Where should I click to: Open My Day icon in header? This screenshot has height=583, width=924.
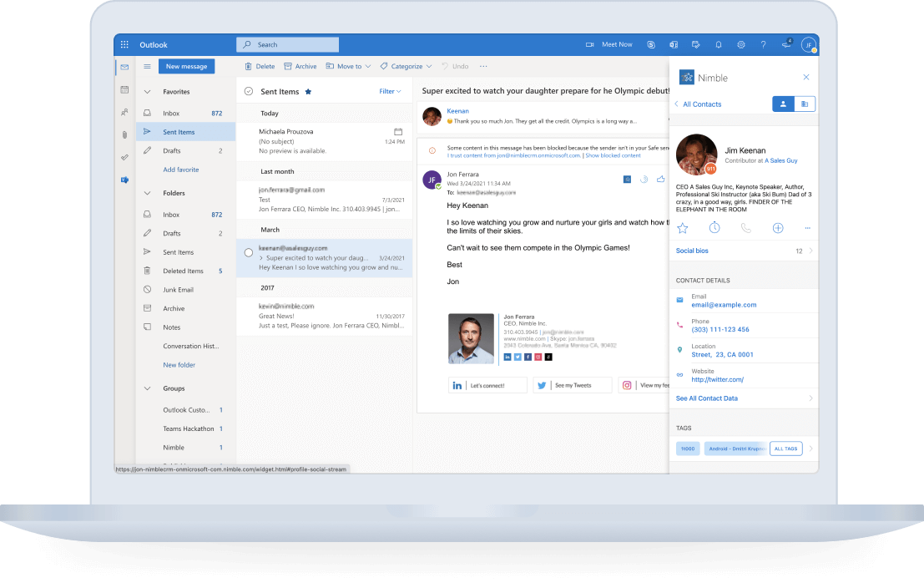(x=696, y=45)
